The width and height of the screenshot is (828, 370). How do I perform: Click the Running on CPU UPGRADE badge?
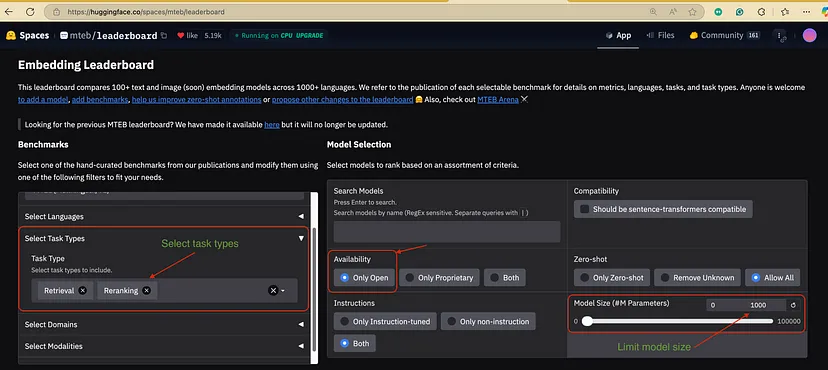point(279,35)
